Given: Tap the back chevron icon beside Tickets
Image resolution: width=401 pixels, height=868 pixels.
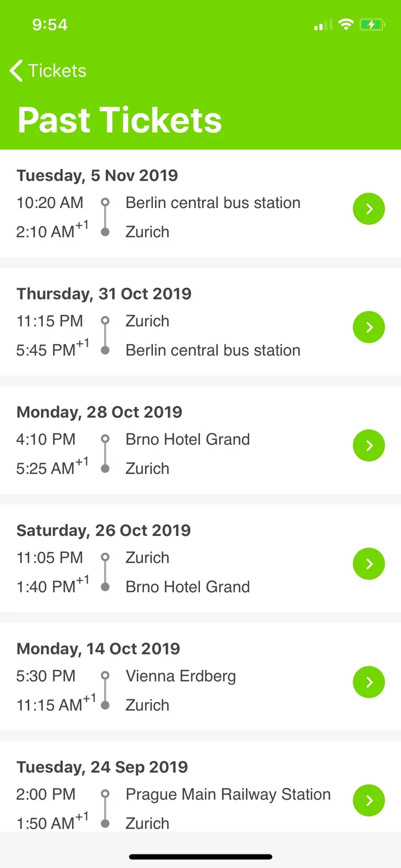Looking at the screenshot, I should pyautogui.click(x=16, y=71).
